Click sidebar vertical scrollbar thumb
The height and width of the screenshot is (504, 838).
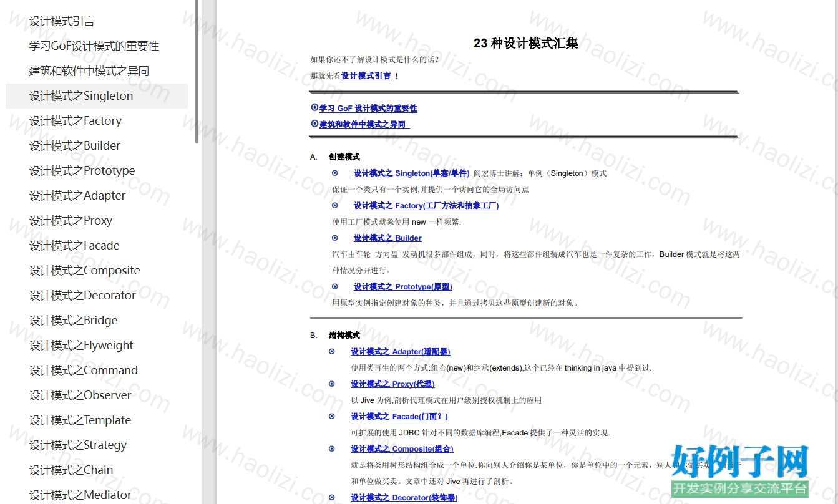tap(197, 71)
